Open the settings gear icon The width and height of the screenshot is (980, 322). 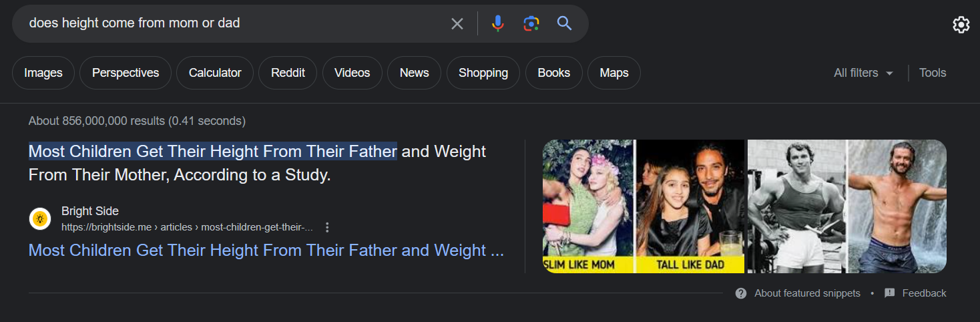click(961, 25)
